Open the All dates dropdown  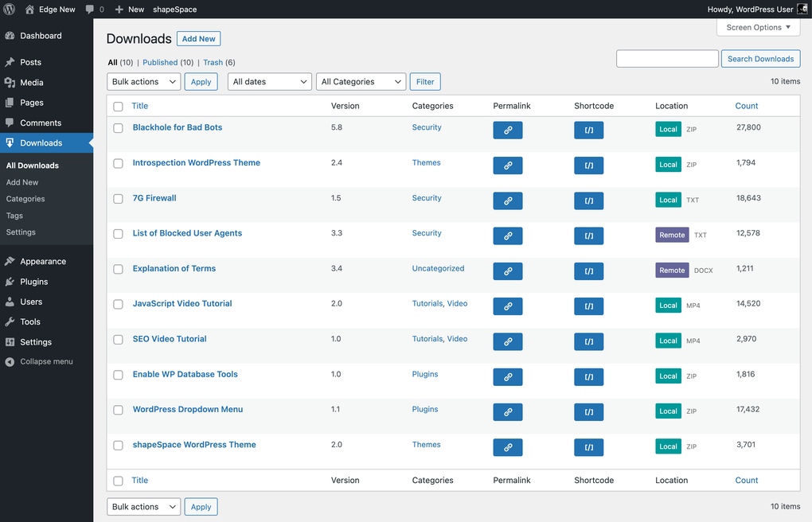[269, 81]
